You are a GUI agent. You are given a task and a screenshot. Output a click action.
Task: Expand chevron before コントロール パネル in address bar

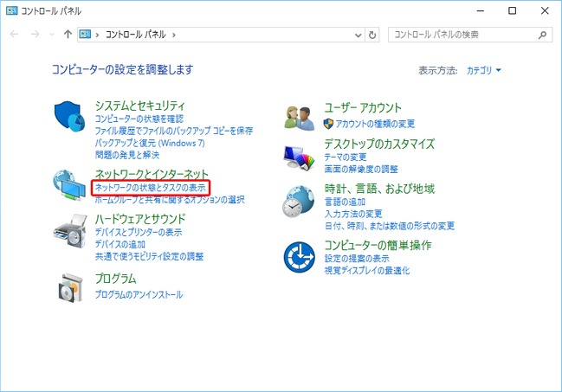(x=97, y=35)
